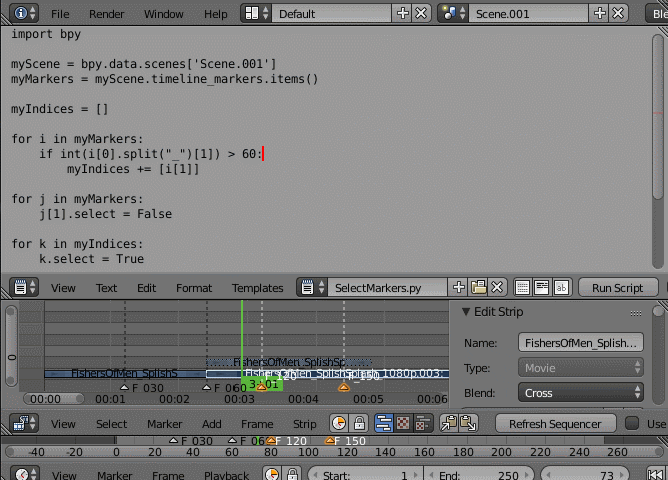This screenshot has width=668, height=480.
Task: Add a new screen layout next to Default
Action: (x=403, y=14)
